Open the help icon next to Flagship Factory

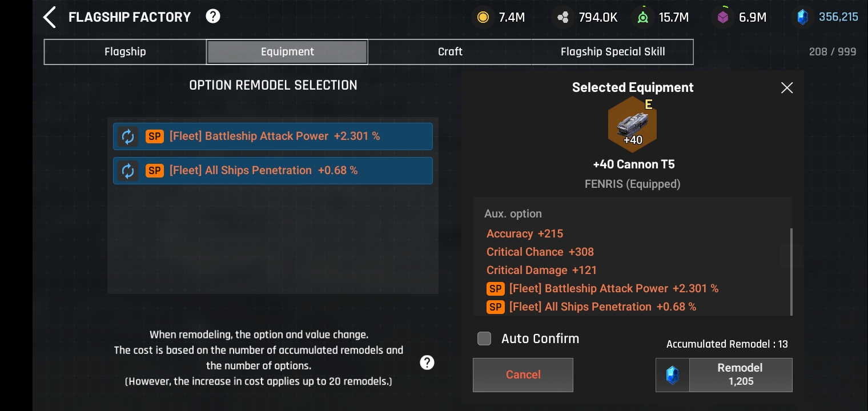(x=213, y=17)
